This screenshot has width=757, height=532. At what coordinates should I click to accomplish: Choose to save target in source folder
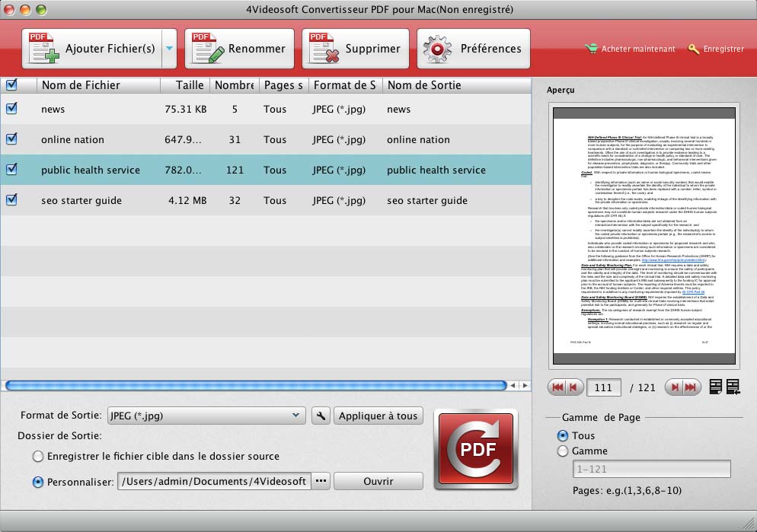(38, 457)
